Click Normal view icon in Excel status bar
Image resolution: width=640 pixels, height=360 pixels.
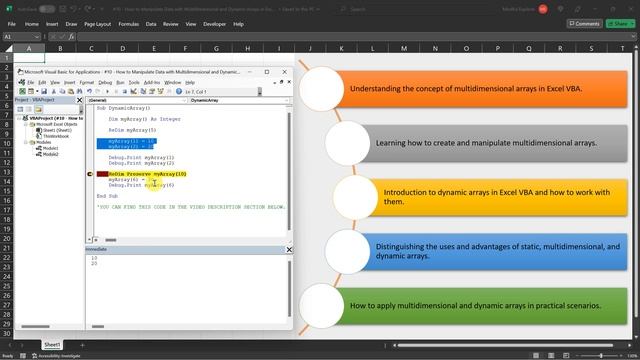536,356
